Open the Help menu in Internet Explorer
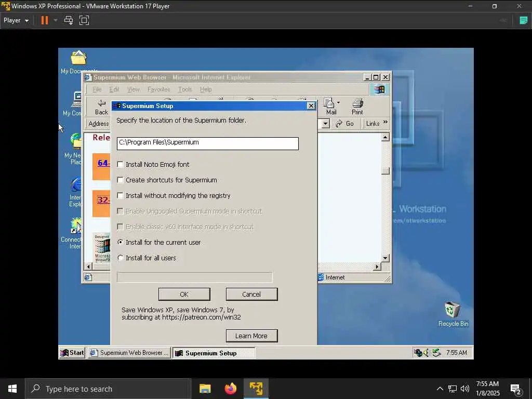 [206, 89]
